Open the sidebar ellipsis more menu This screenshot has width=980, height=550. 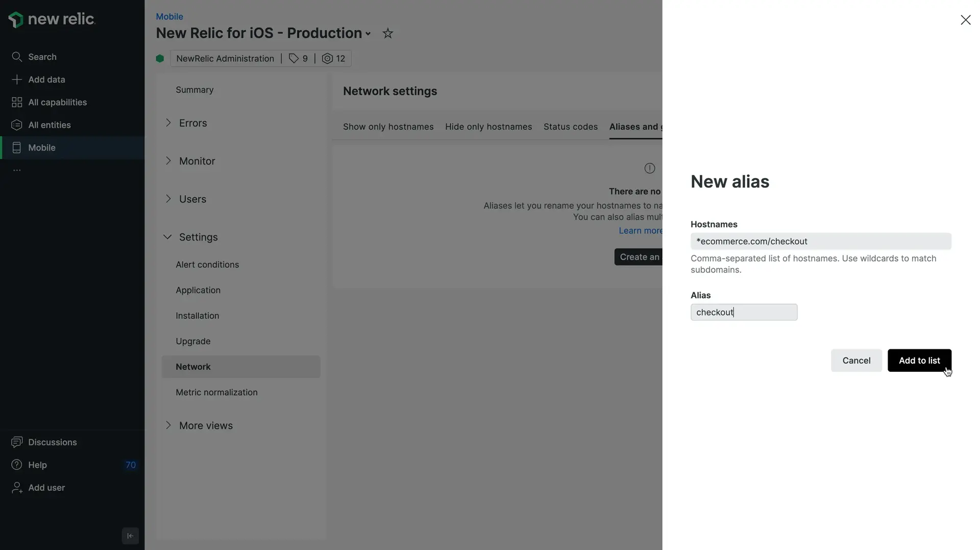coord(17,170)
